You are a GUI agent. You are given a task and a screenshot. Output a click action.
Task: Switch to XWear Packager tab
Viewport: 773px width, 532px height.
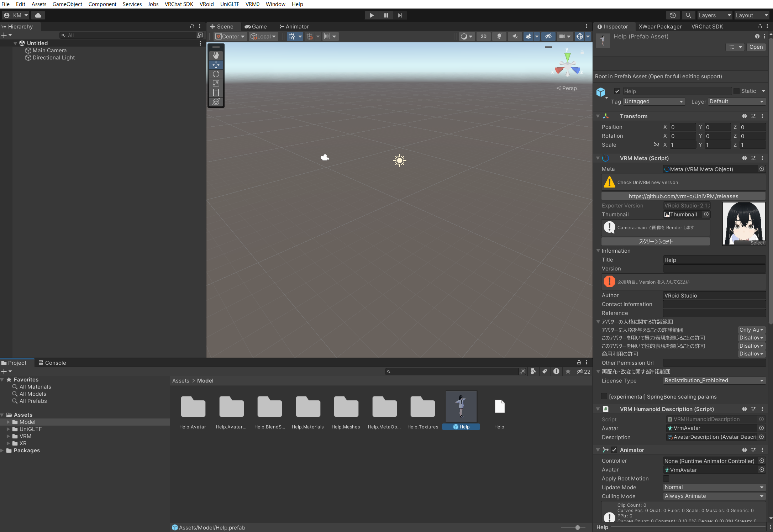(660, 26)
